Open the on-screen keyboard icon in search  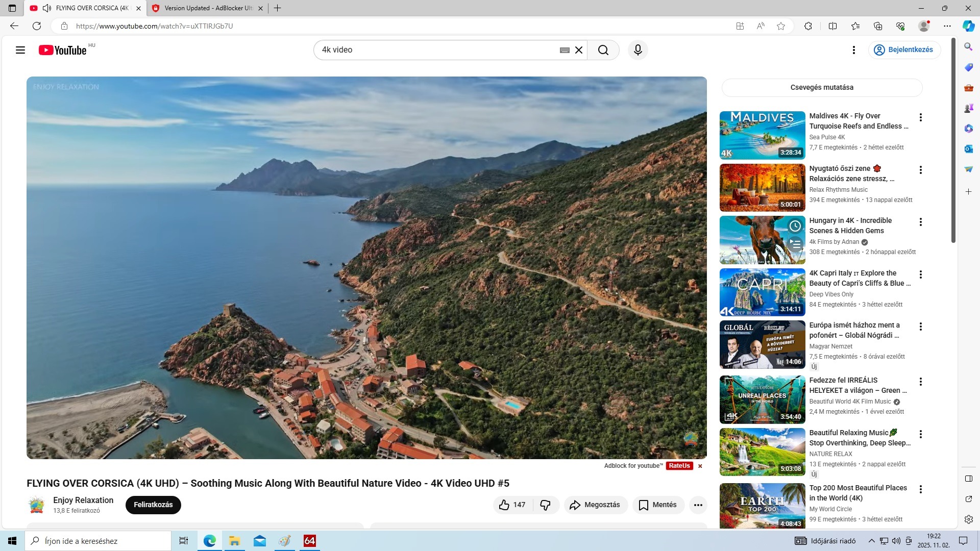pyautogui.click(x=565, y=50)
